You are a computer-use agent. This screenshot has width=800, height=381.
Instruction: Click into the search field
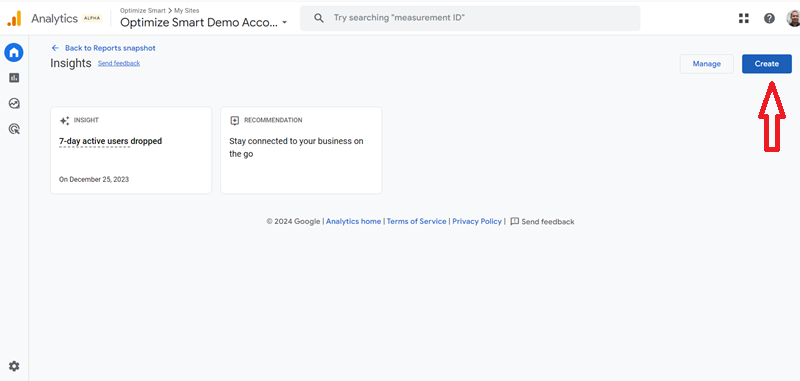pos(470,18)
